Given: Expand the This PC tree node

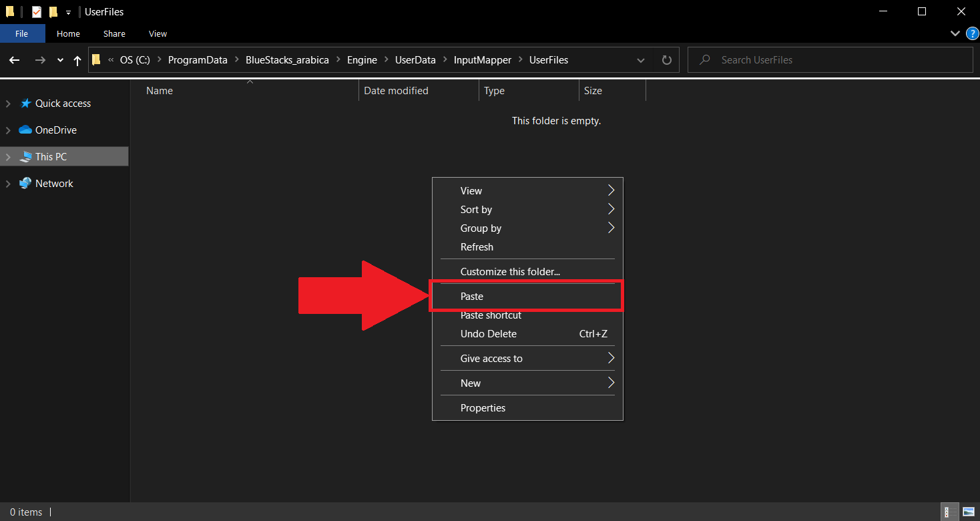Looking at the screenshot, I should pyautogui.click(x=8, y=157).
